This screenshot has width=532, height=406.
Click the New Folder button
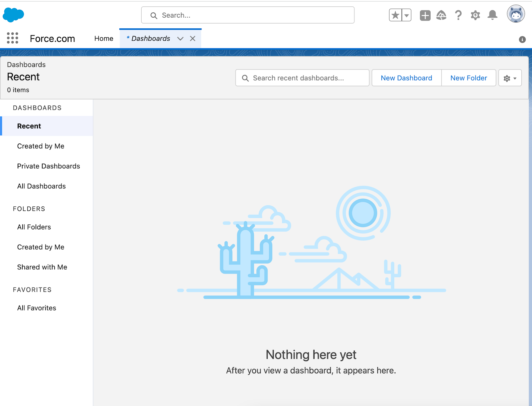(468, 78)
